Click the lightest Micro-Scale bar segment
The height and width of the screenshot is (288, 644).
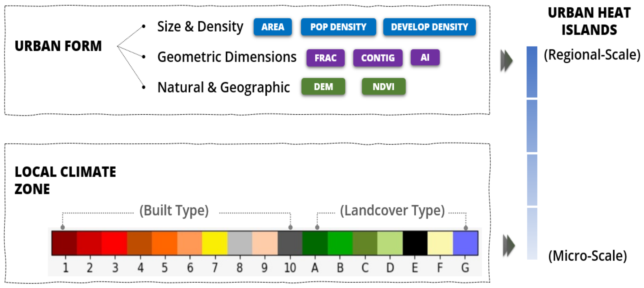click(x=532, y=234)
